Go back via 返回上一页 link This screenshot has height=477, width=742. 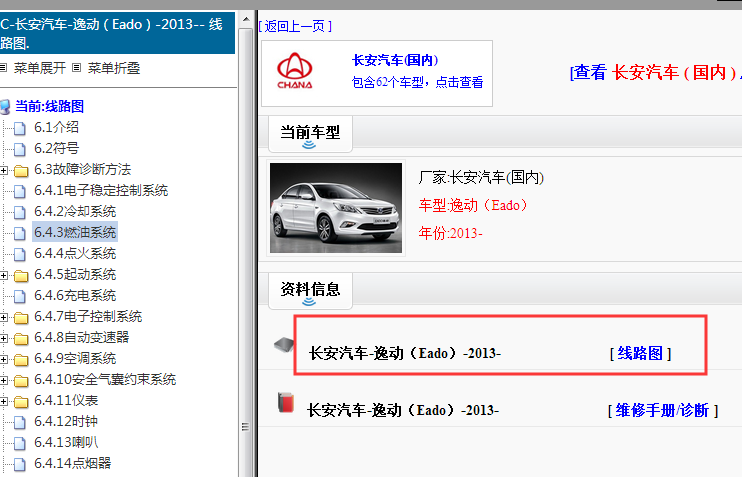coord(295,26)
